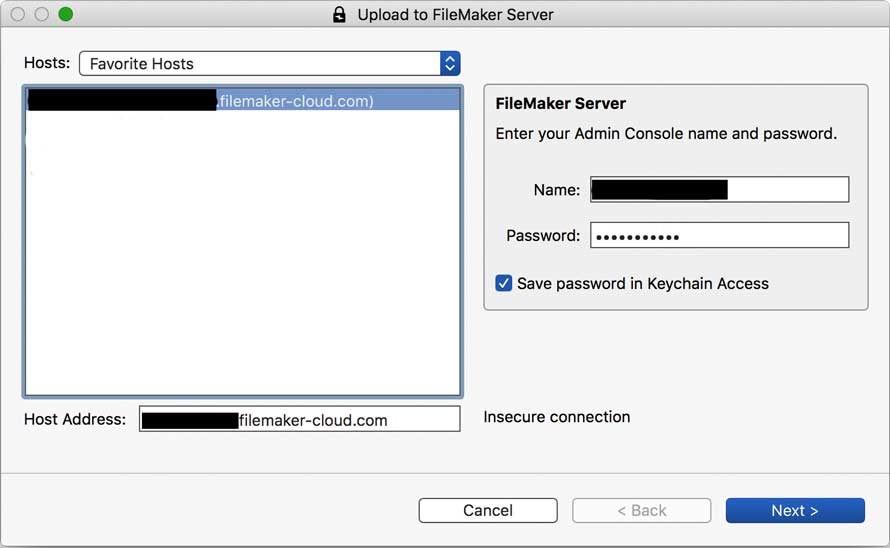The height and width of the screenshot is (548, 890).
Task: Focus the Host Address text field
Action: pyautogui.click(x=299, y=419)
